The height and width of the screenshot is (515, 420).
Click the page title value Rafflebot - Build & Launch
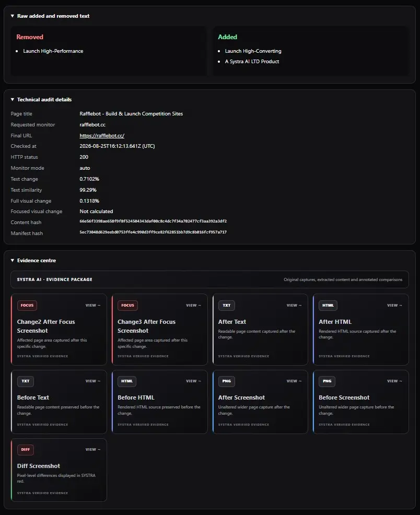click(131, 114)
